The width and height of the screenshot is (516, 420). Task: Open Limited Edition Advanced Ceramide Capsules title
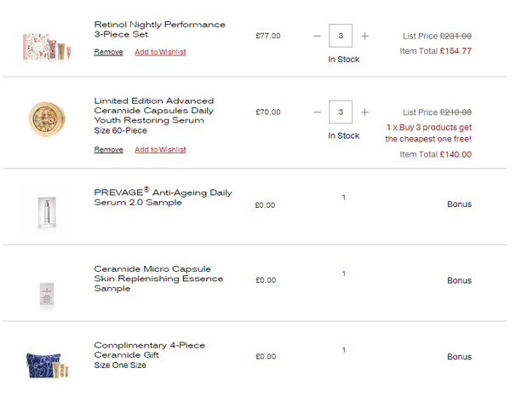pyautogui.click(x=154, y=111)
